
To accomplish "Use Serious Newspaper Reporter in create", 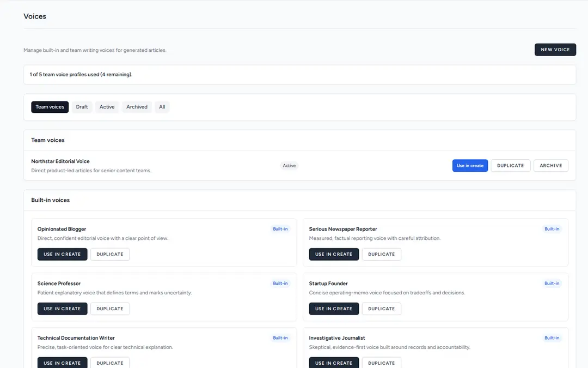I will tap(334, 254).
